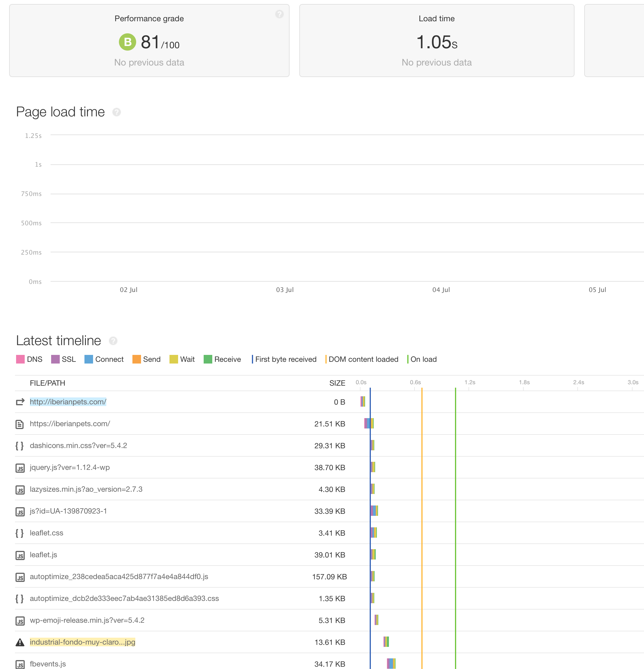Click the redirect arrow icon for http://iberianpets.com/
This screenshot has height=669, width=644.
pos(20,402)
